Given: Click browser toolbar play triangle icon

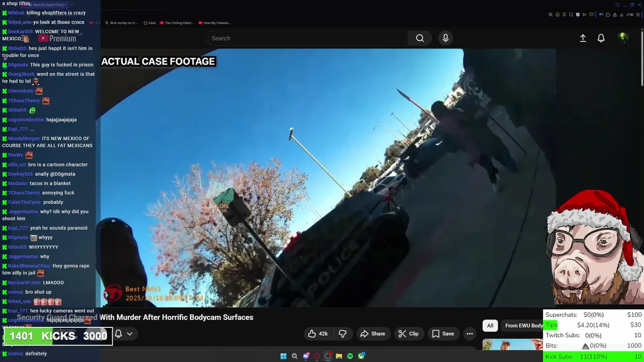Looking at the screenshot, I should pyautogui.click(x=584, y=15).
